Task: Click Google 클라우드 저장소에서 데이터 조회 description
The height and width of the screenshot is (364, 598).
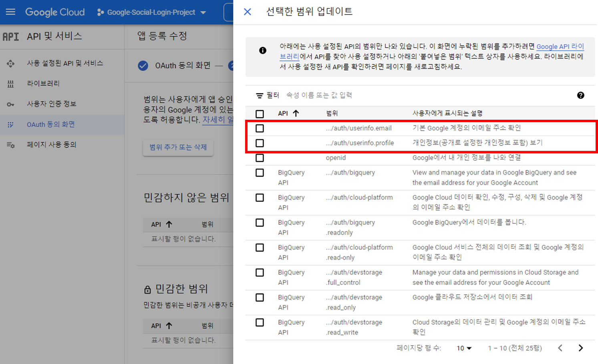Action: tap(472, 297)
